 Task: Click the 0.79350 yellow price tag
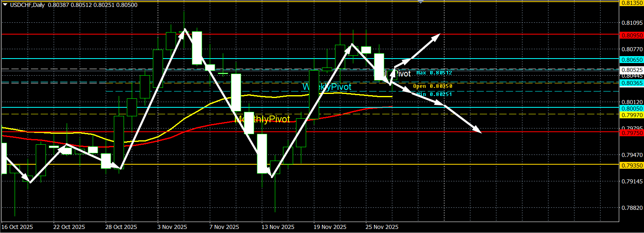click(631, 165)
